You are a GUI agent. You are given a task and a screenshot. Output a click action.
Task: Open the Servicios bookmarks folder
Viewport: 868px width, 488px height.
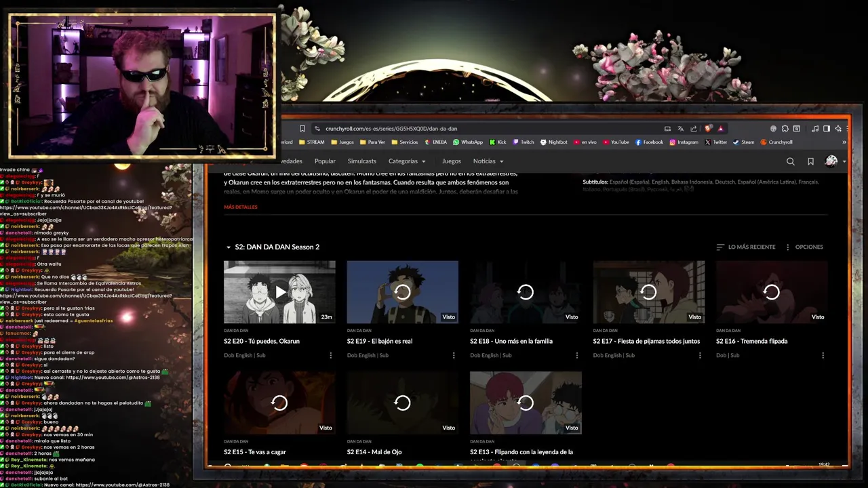(x=404, y=142)
